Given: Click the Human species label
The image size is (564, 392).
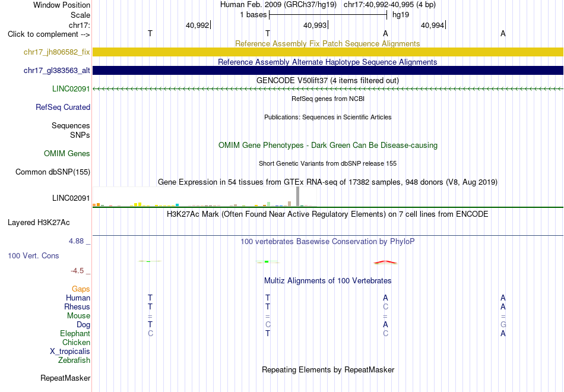Looking at the screenshot, I should 78,298.
